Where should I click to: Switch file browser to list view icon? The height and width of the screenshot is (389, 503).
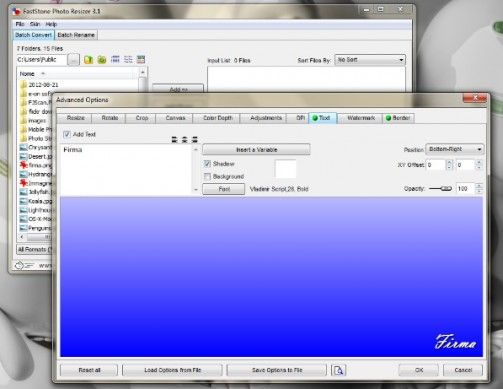(128, 59)
